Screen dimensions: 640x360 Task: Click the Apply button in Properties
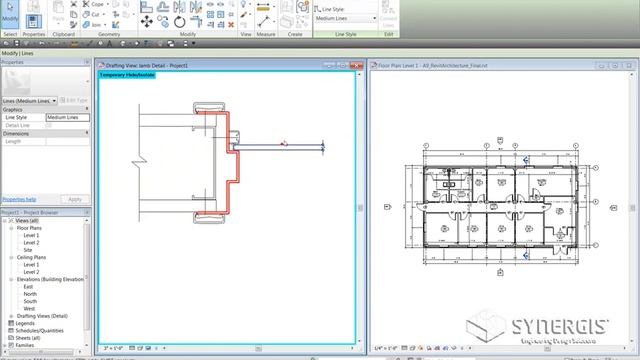point(75,199)
